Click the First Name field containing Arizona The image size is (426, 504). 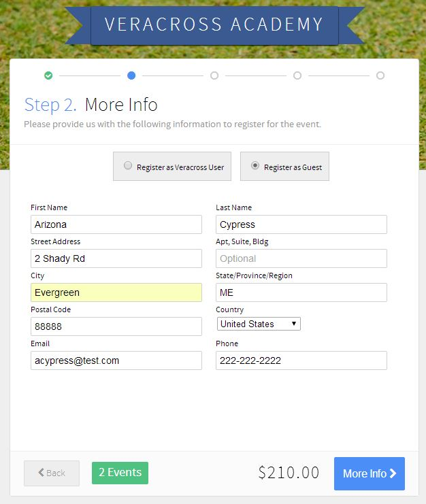(116, 224)
